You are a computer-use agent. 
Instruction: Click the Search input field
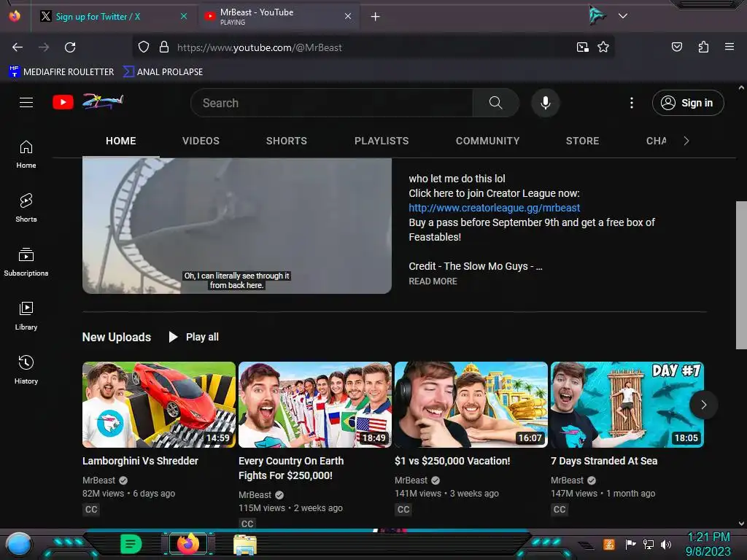[332, 103]
